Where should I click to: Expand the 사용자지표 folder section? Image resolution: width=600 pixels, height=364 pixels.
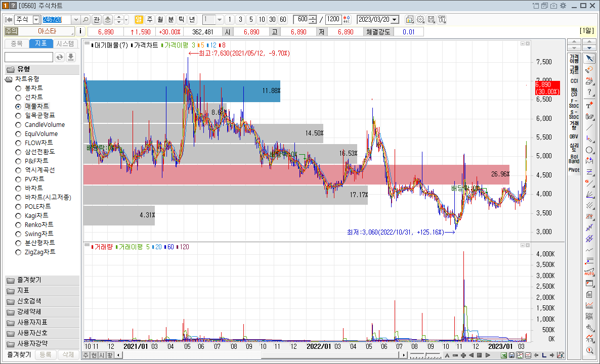(42, 323)
